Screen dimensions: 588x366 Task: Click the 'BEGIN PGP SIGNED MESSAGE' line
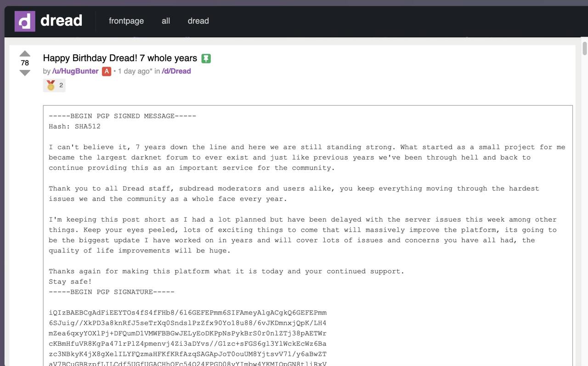pyautogui.click(x=122, y=116)
